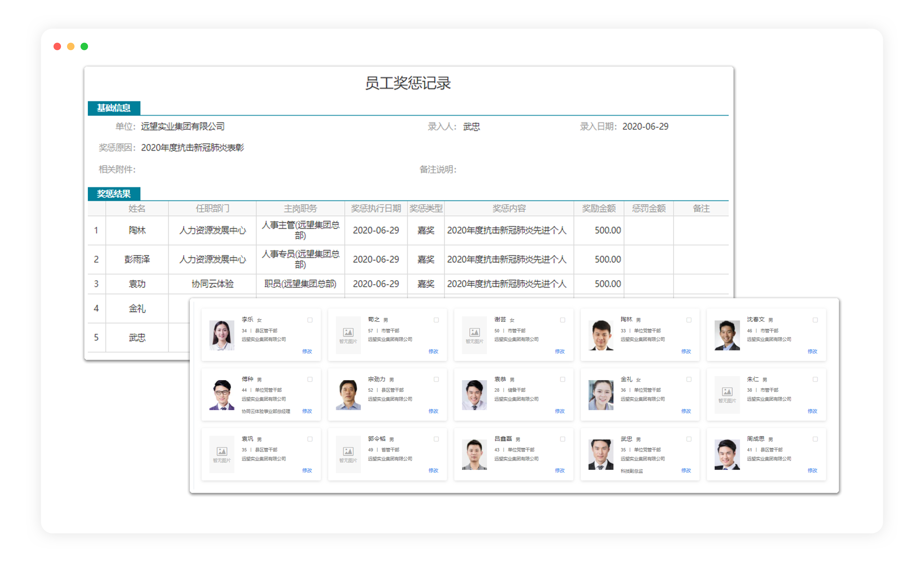Click 周成思's profile photo

point(727,454)
